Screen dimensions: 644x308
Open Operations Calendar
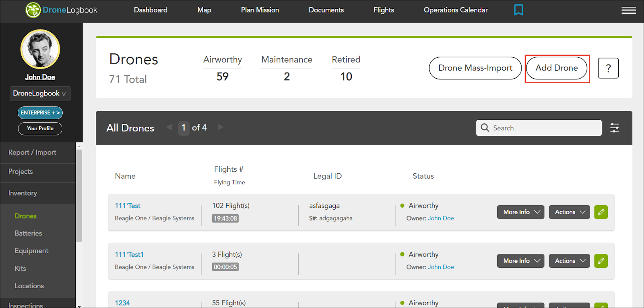456,10
